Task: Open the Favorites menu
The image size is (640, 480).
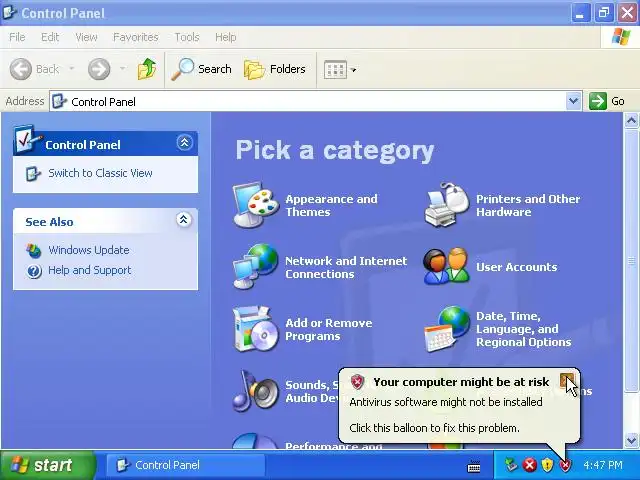Action: [136, 37]
